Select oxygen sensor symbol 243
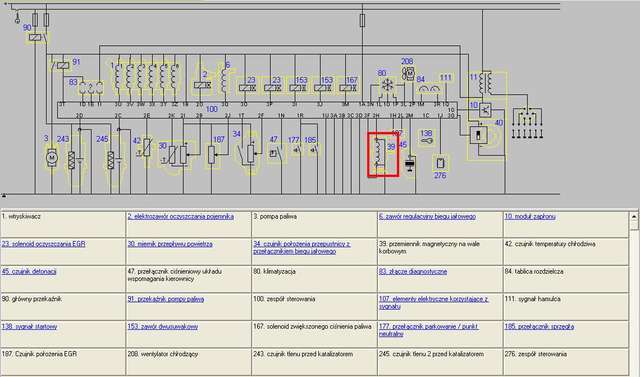Viewport: 640px width, 377px height. point(72,160)
